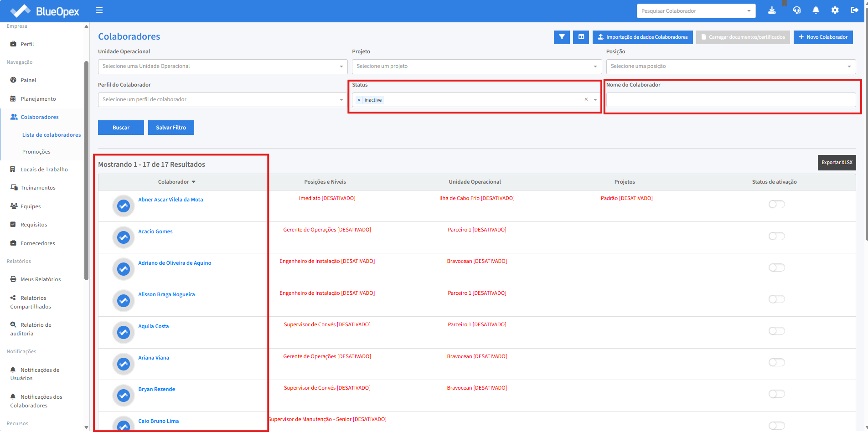This screenshot has height=432, width=868.
Task: Click Abner Ascar Vilela da Mota avatar
Action: click(x=124, y=206)
